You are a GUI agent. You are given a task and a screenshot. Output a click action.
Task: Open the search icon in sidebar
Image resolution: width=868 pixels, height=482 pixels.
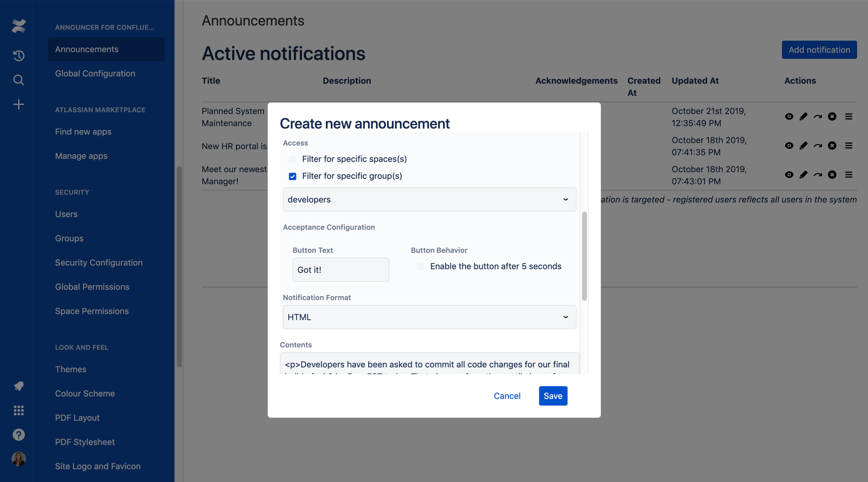[x=19, y=80]
